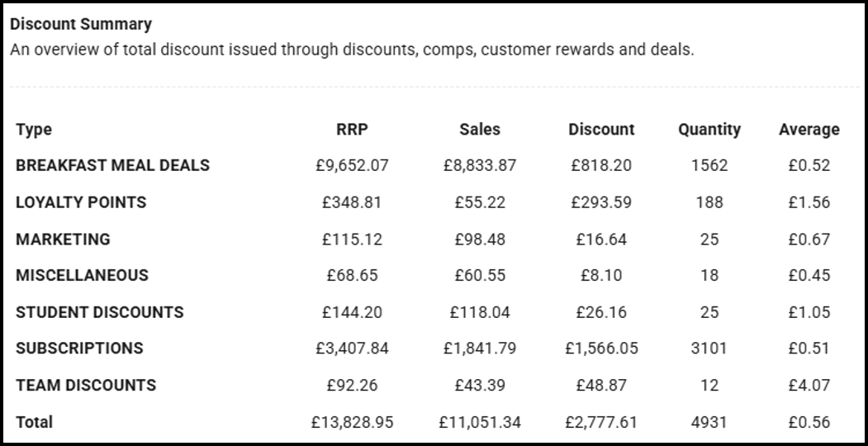Sort by the RRP column header

352,130
